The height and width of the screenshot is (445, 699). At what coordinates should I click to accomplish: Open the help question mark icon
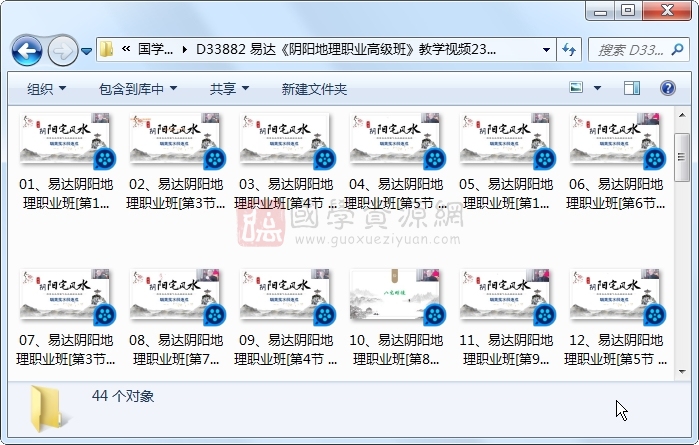[x=667, y=88]
